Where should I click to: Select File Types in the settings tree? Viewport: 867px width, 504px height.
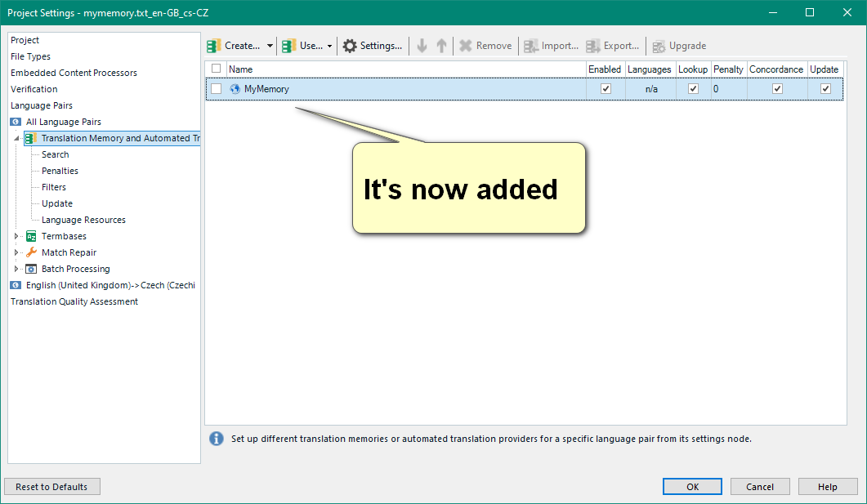[x=30, y=56]
